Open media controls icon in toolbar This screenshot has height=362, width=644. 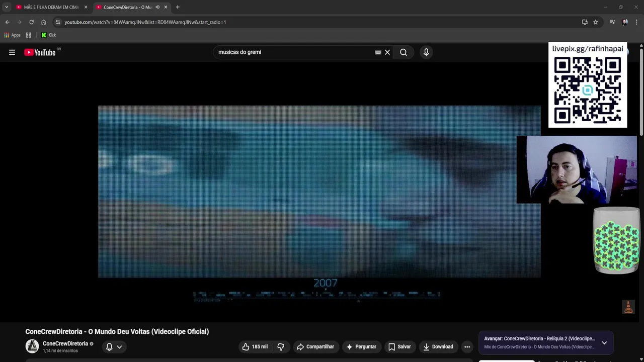[612, 22]
